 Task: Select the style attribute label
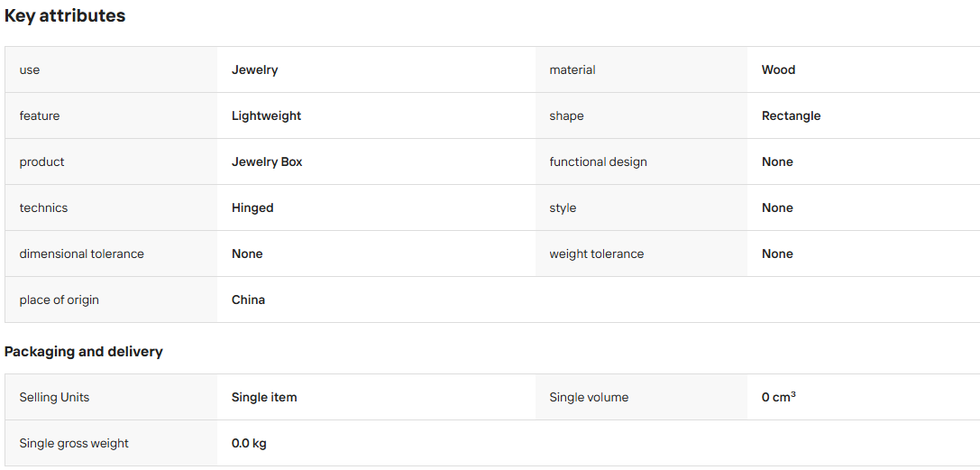click(x=563, y=208)
